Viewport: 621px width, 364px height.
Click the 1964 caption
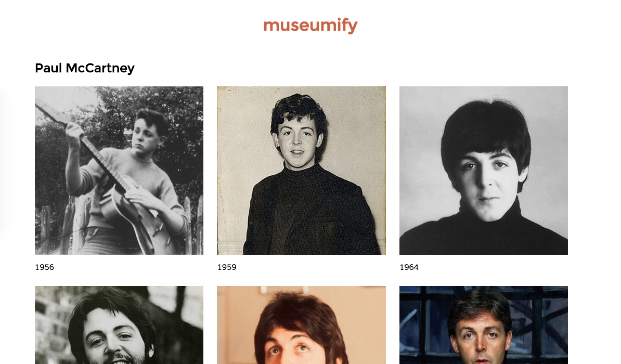click(409, 267)
